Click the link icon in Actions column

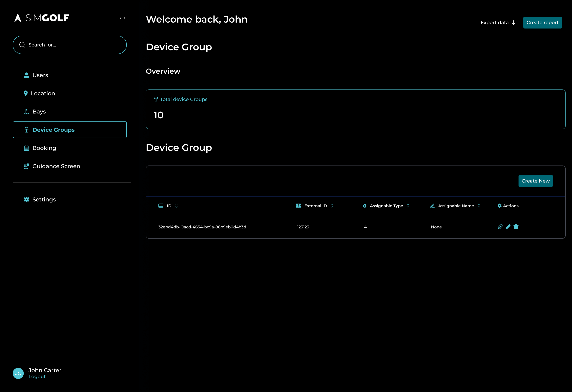500,227
